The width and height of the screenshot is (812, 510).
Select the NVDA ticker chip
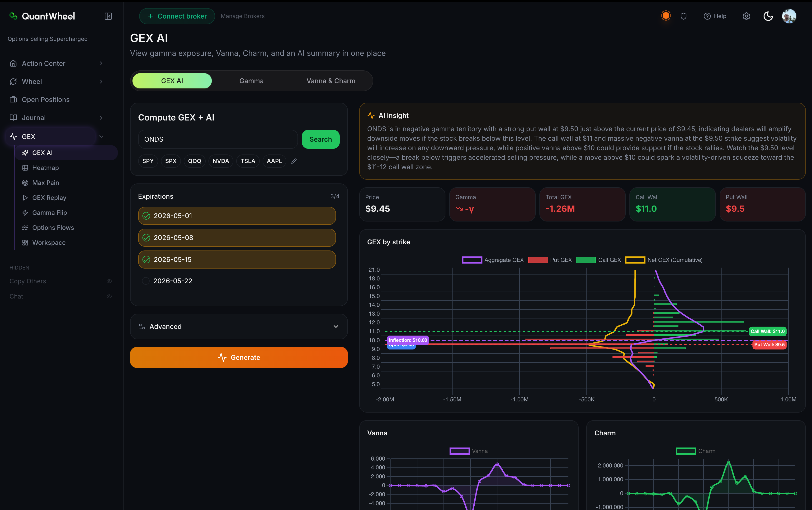[x=221, y=161]
